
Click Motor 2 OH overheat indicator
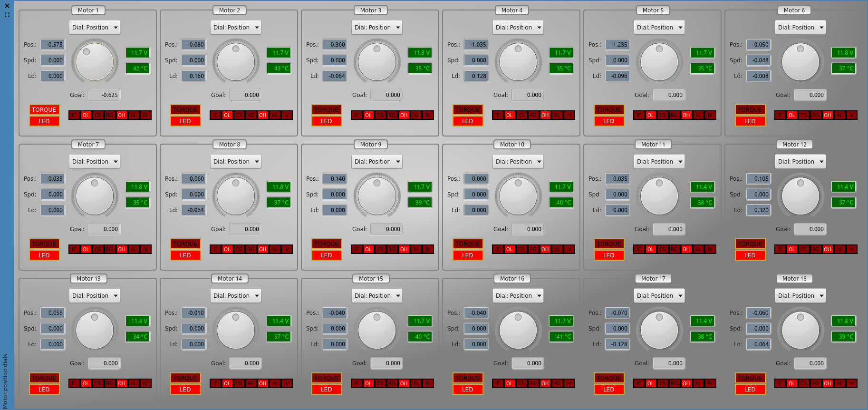[x=263, y=115]
